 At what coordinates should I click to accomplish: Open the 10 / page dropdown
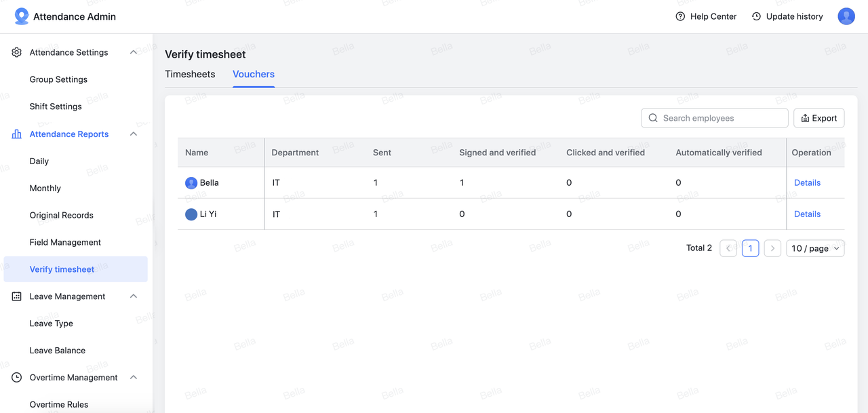pyautogui.click(x=815, y=249)
